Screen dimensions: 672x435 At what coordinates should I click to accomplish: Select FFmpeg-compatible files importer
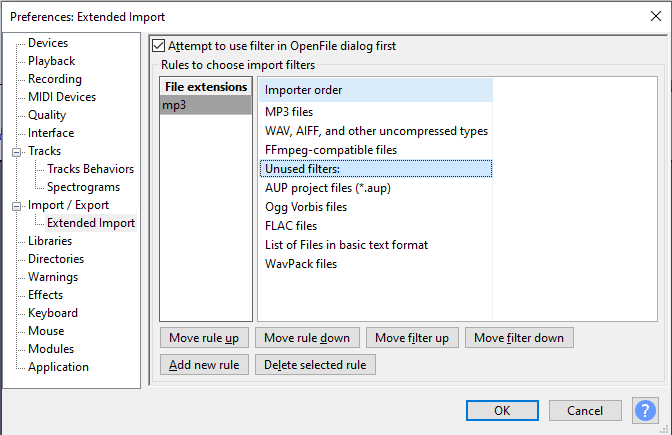tap(376, 150)
